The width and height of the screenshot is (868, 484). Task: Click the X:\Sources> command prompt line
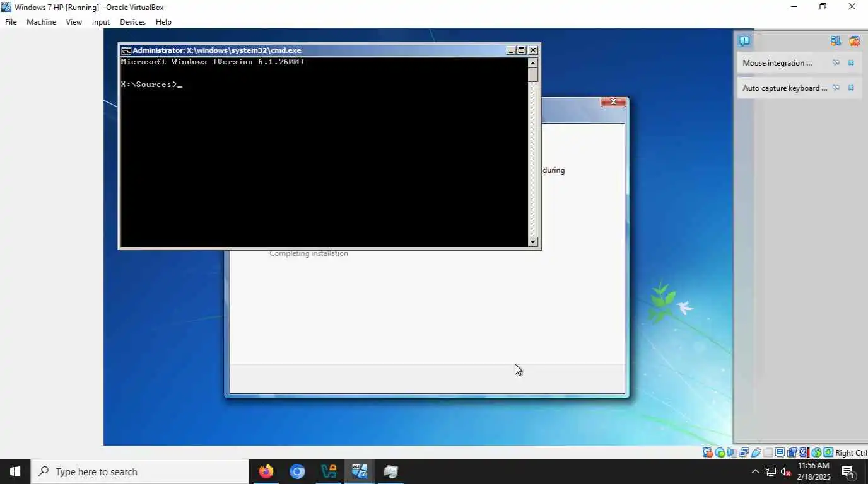point(151,84)
